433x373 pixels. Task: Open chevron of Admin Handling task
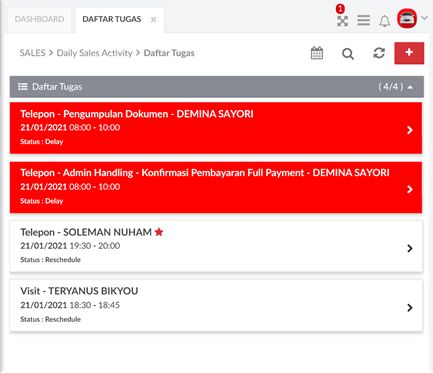pyautogui.click(x=410, y=189)
